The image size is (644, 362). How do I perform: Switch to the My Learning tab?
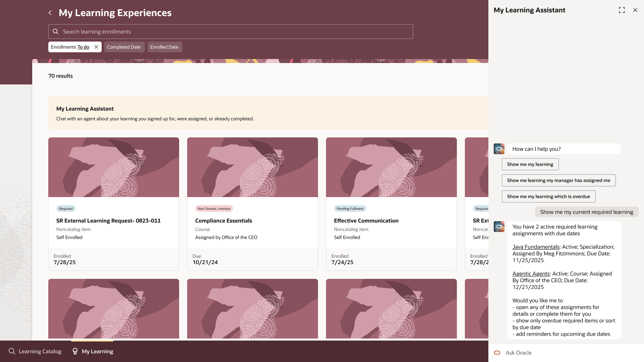pos(97,351)
